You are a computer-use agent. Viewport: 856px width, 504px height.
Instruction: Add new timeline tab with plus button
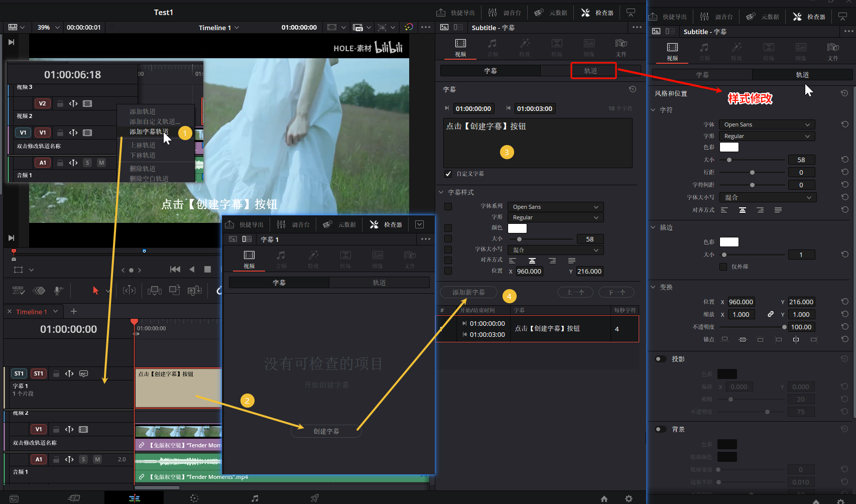tap(74, 311)
